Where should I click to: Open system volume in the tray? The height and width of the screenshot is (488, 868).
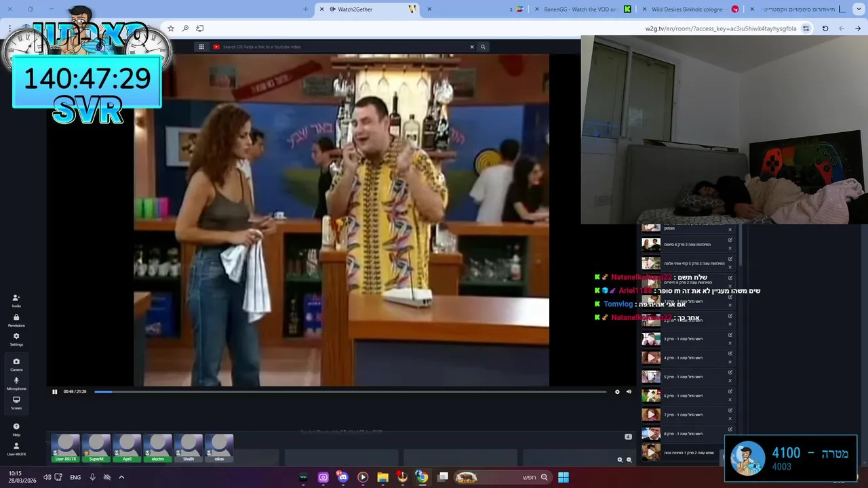tap(47, 477)
